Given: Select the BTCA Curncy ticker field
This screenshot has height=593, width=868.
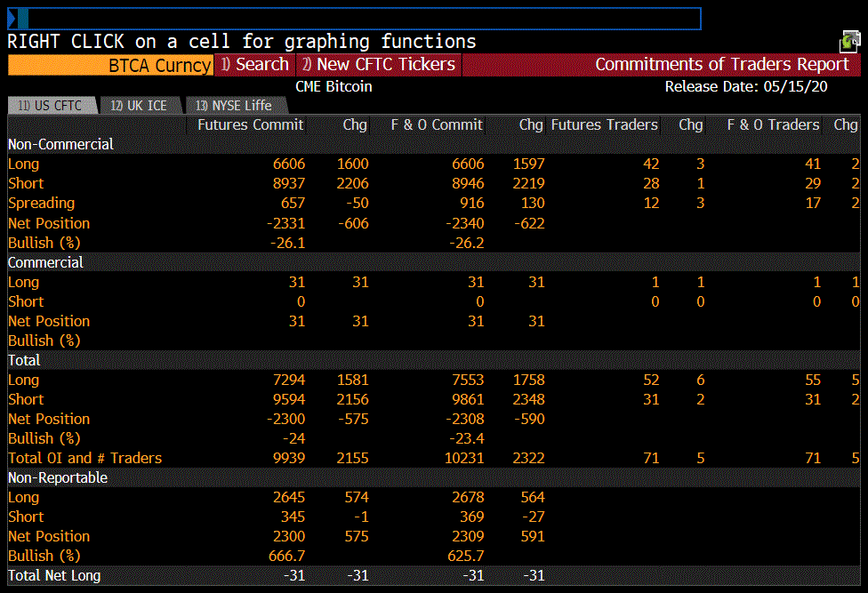Looking at the screenshot, I should coord(110,65).
